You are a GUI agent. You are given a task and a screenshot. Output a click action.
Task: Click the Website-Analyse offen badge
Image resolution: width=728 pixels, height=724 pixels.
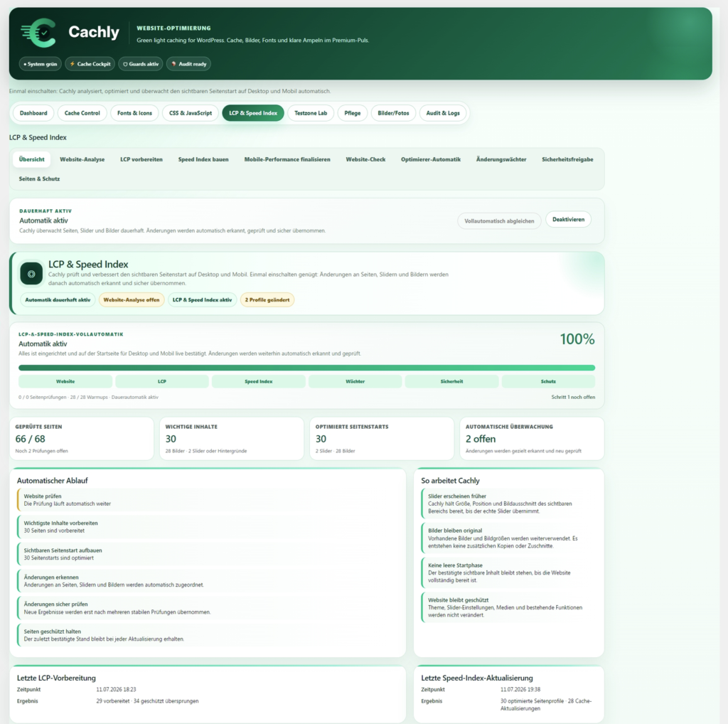click(x=132, y=300)
